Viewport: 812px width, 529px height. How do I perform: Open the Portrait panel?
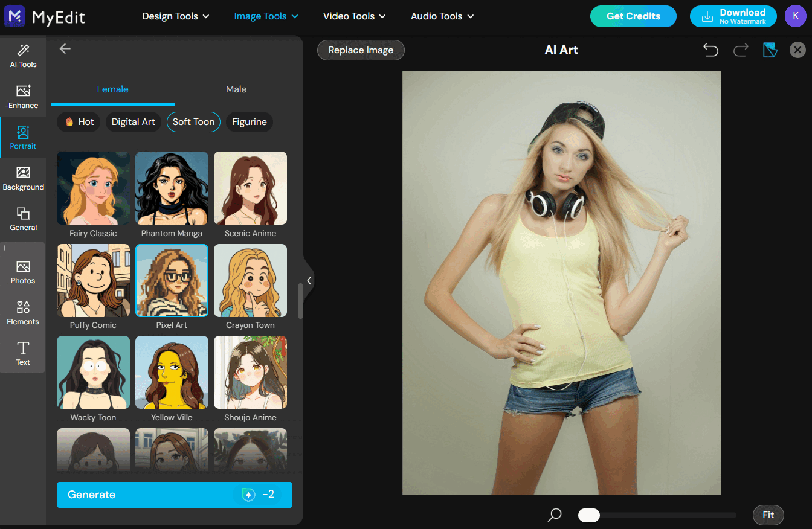click(x=23, y=137)
